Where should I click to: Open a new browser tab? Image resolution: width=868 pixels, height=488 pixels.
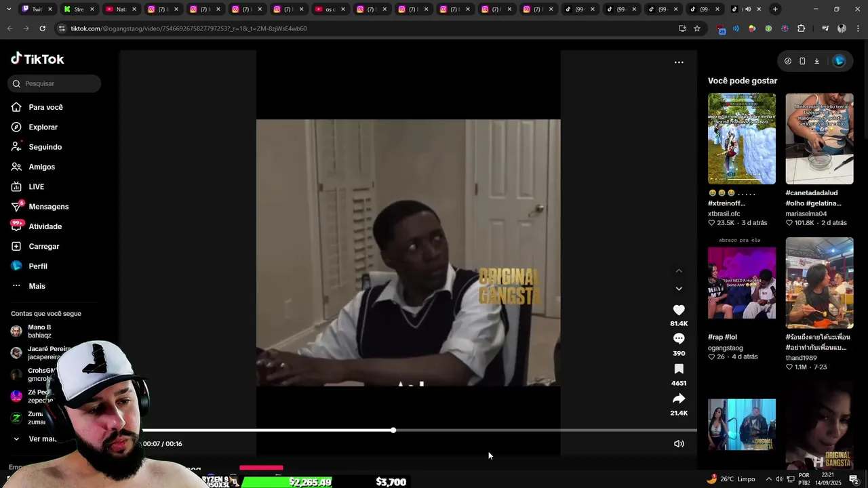coord(774,9)
